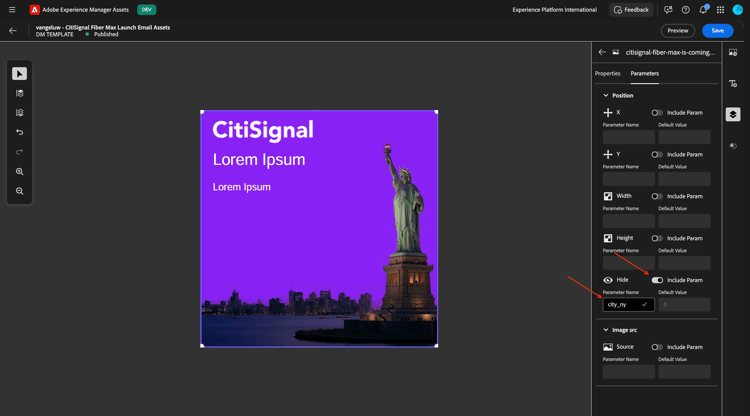Go back using the header back arrow
Screen dimensions: 750x416
coord(13,31)
